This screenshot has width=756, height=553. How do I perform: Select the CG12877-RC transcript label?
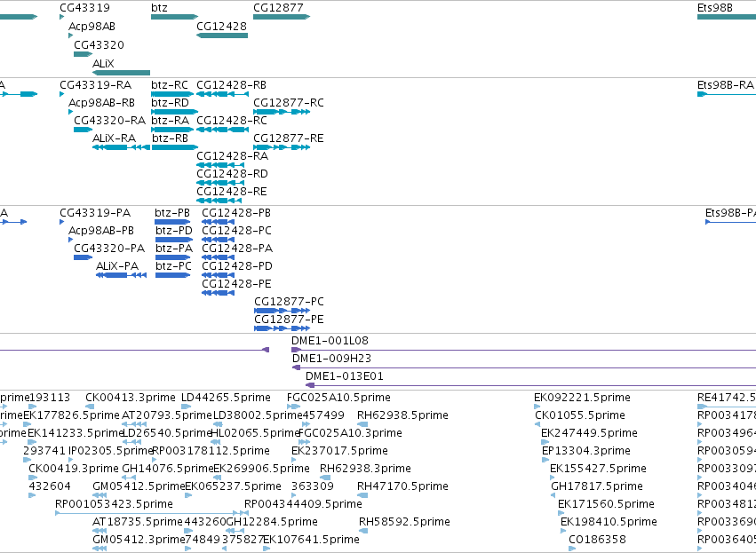pyautogui.click(x=289, y=103)
